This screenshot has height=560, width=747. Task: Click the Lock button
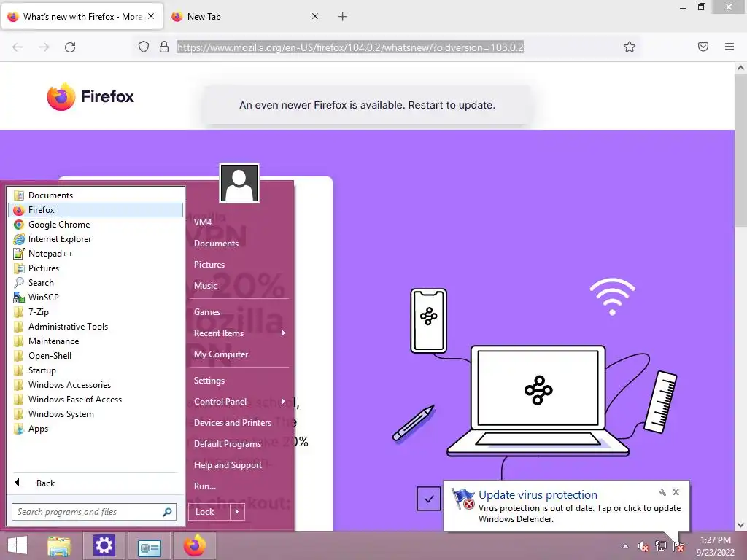209,512
